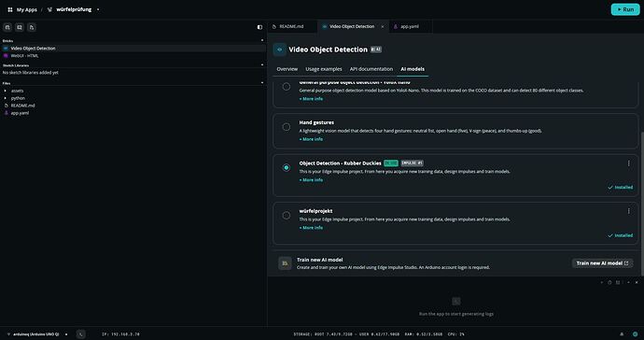Open würfelprojekt model options menu
644x340 pixels.
(628, 211)
